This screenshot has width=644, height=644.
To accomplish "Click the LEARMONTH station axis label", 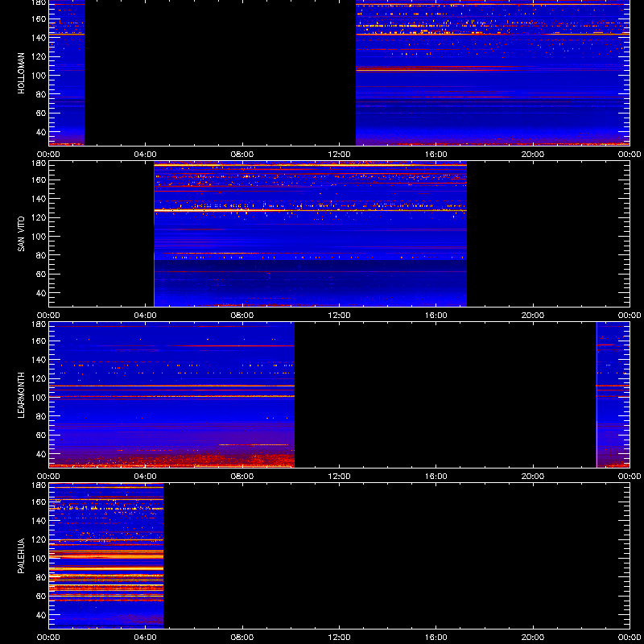I will (x=21, y=395).
